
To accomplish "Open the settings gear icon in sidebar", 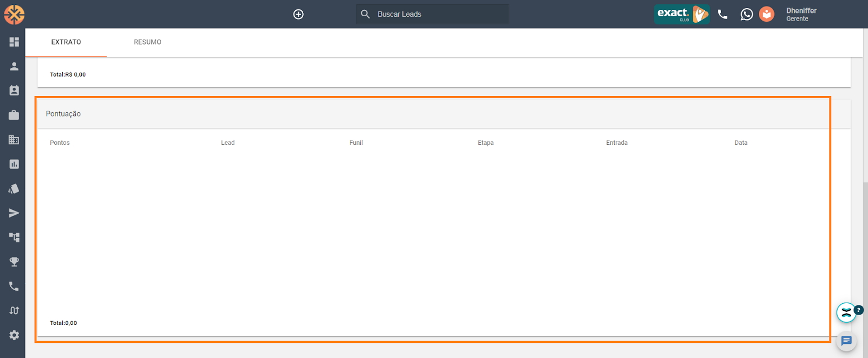I will (x=14, y=335).
